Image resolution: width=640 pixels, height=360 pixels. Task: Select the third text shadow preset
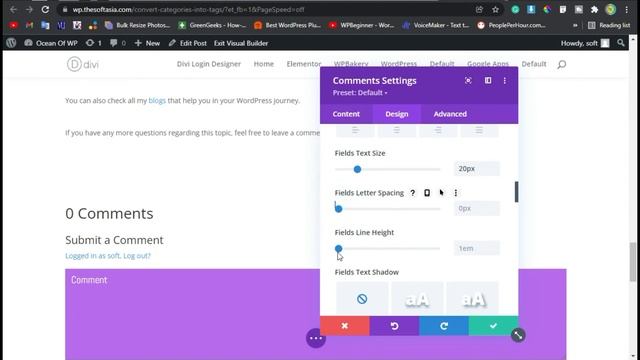point(473,298)
